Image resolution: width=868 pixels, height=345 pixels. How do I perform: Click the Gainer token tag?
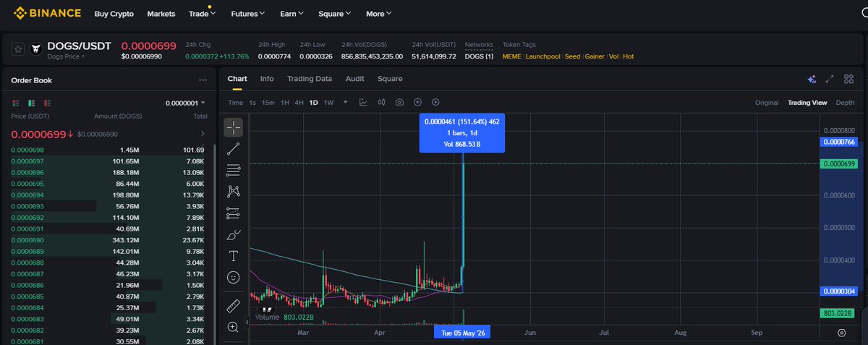pyautogui.click(x=595, y=56)
